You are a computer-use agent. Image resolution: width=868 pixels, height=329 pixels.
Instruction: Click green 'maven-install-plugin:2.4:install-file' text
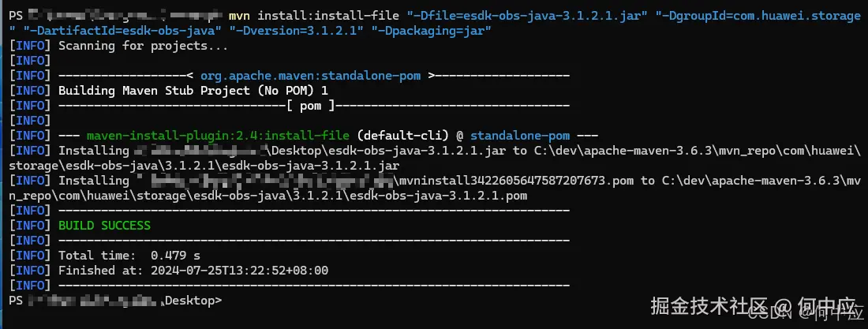218,136
